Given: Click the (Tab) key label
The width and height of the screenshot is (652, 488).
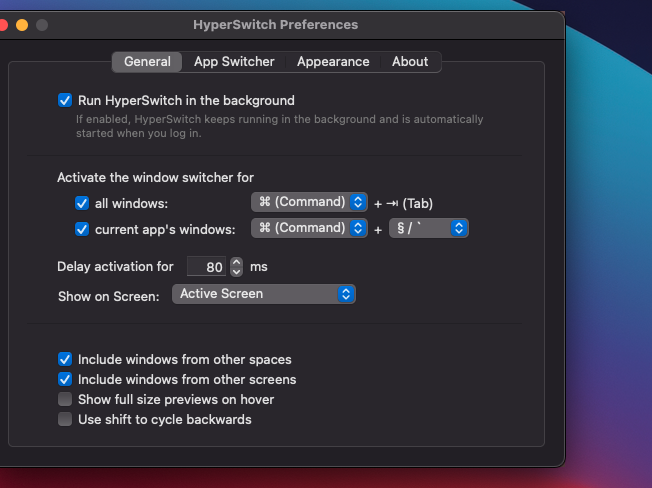Looking at the screenshot, I should [417, 203].
